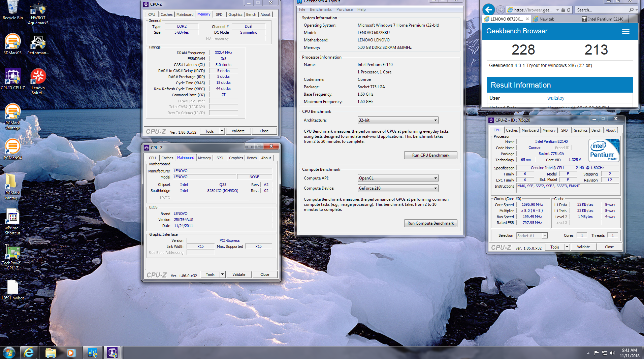Screen dimensions: 644x359
Task: Open Internet Explorer from taskbar
Action: (29, 353)
